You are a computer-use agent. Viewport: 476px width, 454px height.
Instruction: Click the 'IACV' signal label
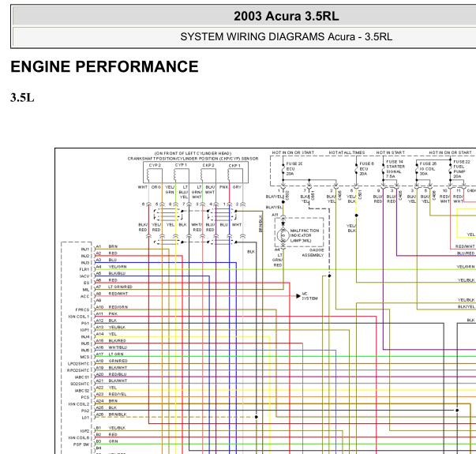(x=84, y=276)
